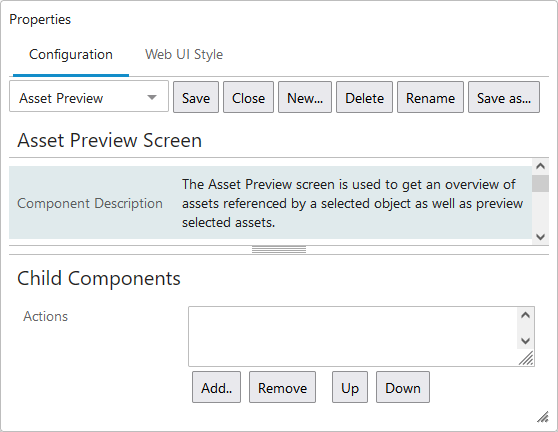Click the Close button in toolbar

pos(248,97)
